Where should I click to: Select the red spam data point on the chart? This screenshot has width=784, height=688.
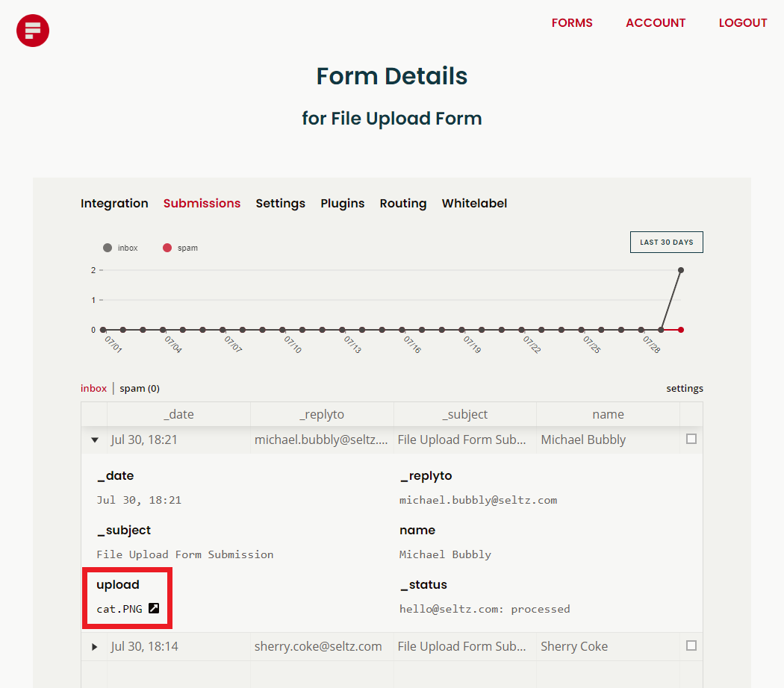click(680, 328)
